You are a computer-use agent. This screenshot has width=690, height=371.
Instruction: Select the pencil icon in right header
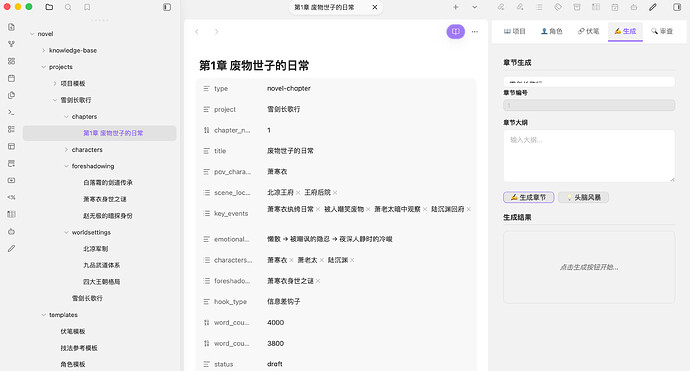(653, 7)
